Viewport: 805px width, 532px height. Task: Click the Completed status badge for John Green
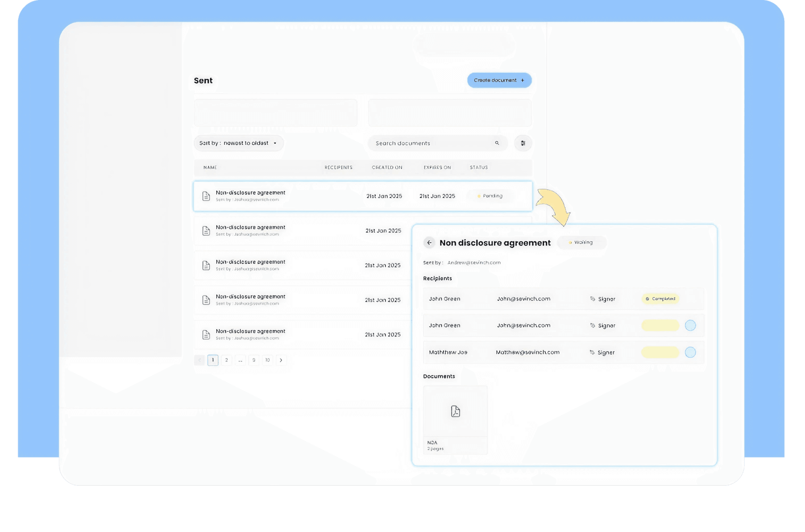coord(660,299)
